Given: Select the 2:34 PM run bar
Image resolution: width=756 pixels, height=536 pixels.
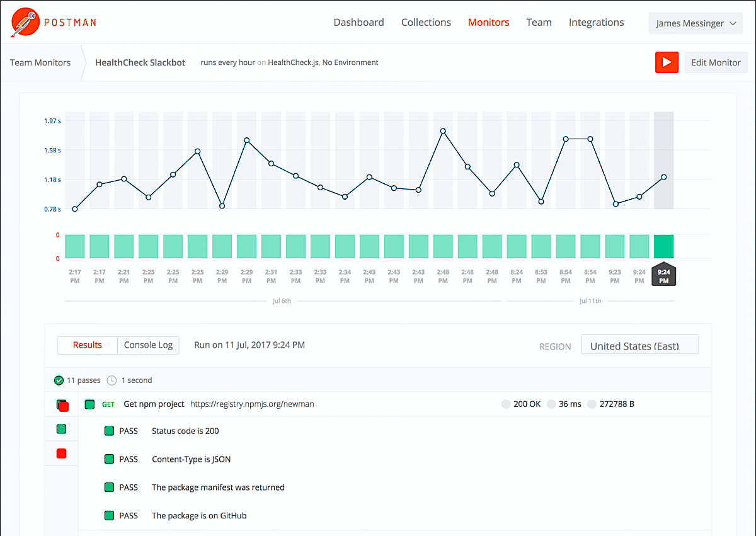Looking at the screenshot, I should pos(345,246).
